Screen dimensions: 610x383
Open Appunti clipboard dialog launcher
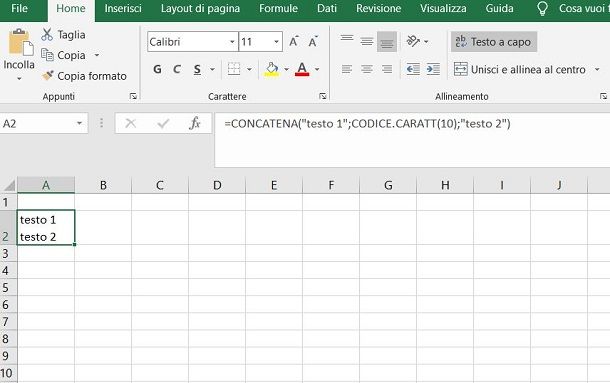(133, 96)
